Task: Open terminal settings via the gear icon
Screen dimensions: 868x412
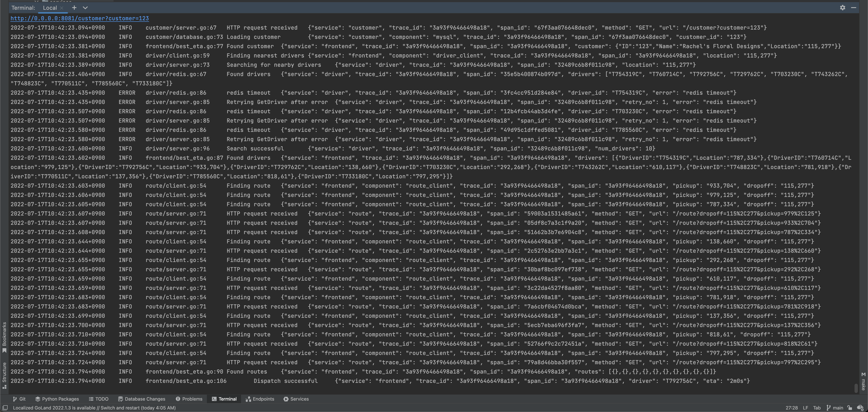Action: [x=842, y=7]
